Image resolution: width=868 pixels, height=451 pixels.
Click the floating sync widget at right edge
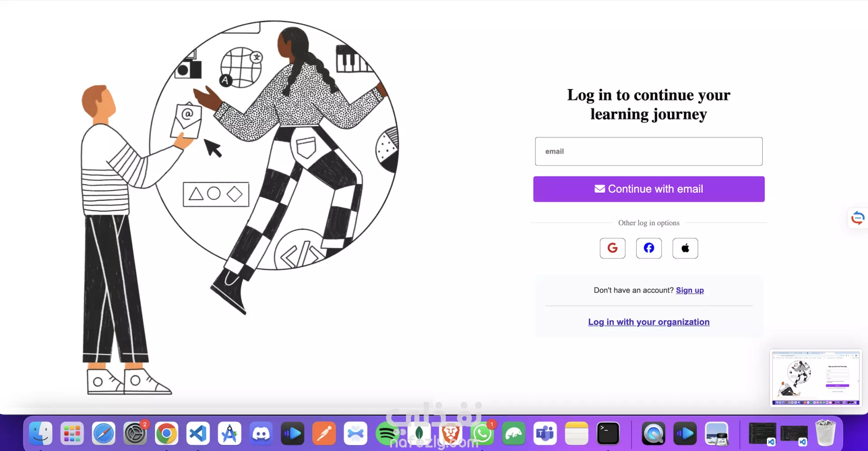858,218
